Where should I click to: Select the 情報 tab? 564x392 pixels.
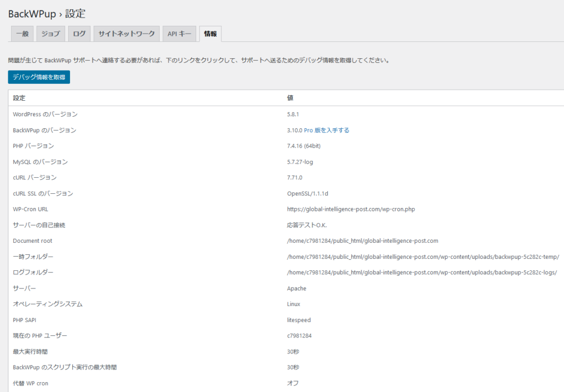(x=210, y=34)
